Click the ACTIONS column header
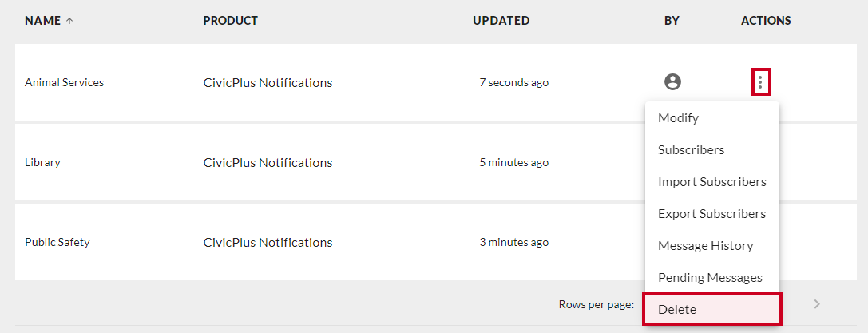Viewport: 868px width, 333px height. pyautogui.click(x=766, y=21)
